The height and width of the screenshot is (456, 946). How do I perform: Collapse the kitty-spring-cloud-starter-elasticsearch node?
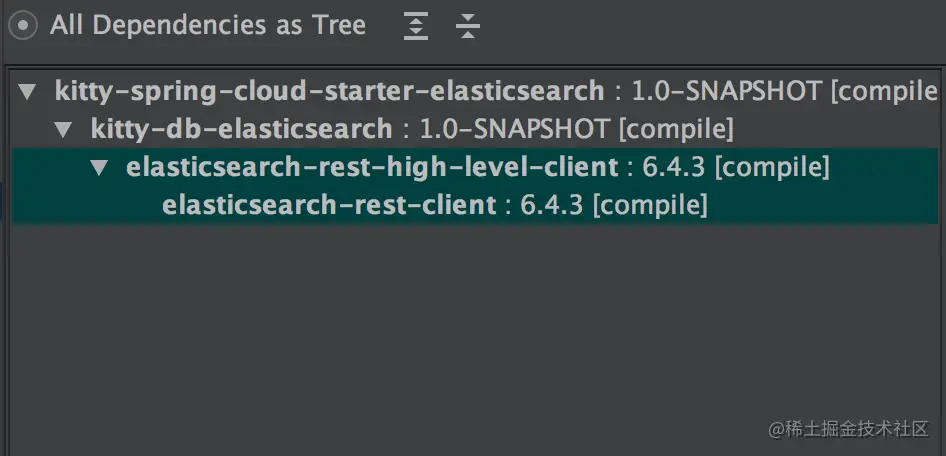[27, 92]
